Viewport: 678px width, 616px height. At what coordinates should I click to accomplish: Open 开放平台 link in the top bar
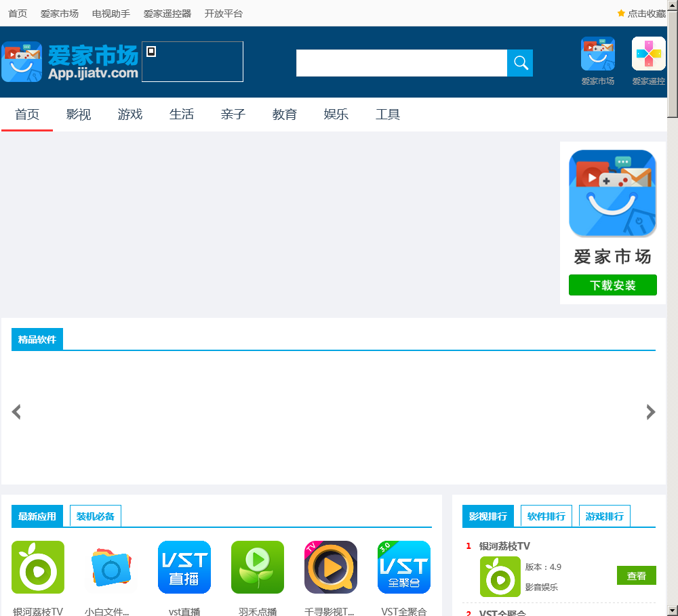224,14
